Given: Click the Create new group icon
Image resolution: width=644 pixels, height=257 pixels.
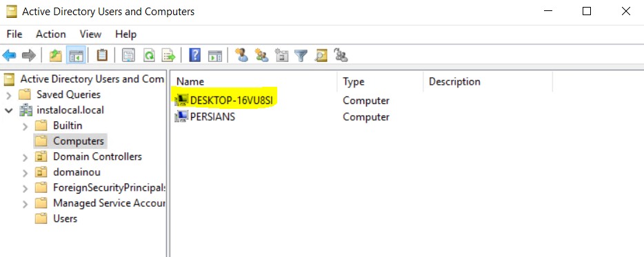Looking at the screenshot, I should [261, 55].
